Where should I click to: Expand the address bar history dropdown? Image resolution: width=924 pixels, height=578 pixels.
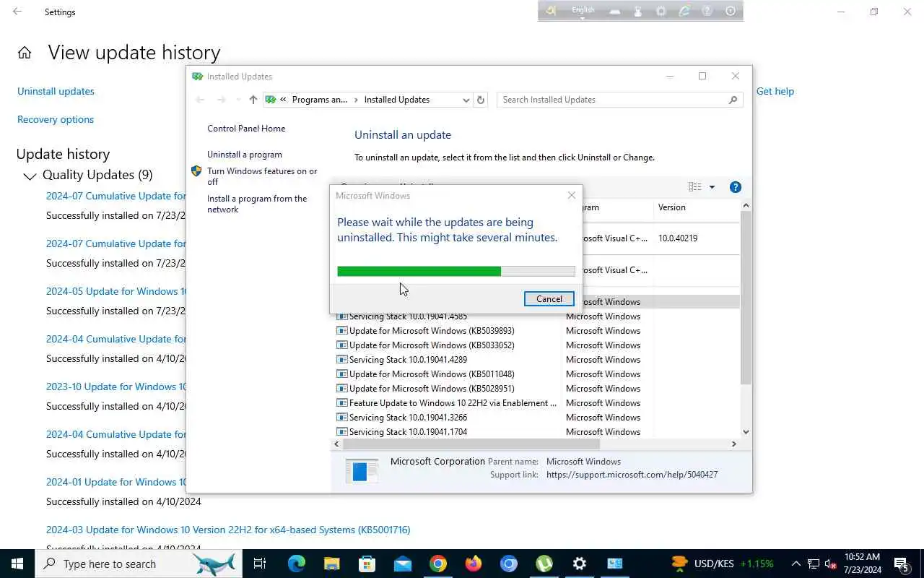click(466, 100)
